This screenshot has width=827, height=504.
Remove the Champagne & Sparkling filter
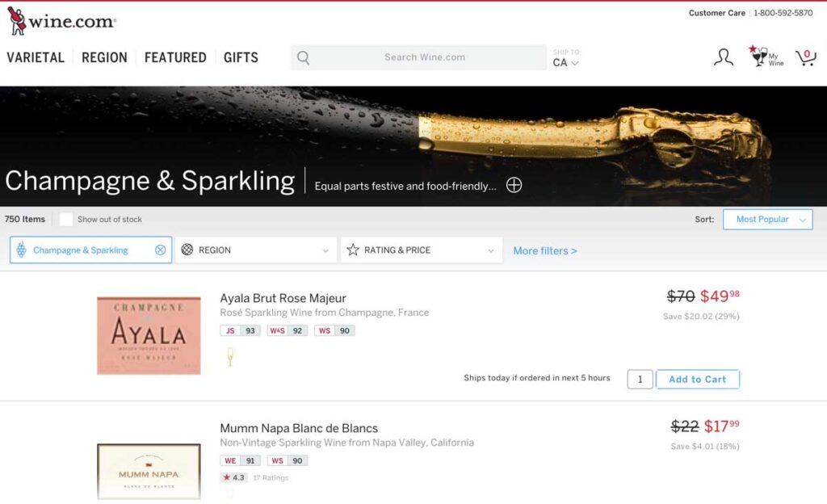159,250
